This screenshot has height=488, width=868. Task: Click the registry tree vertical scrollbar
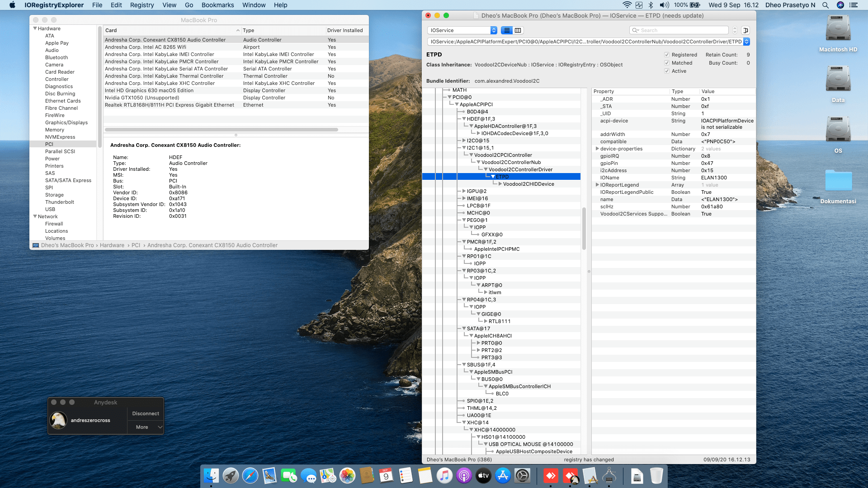[x=584, y=228]
